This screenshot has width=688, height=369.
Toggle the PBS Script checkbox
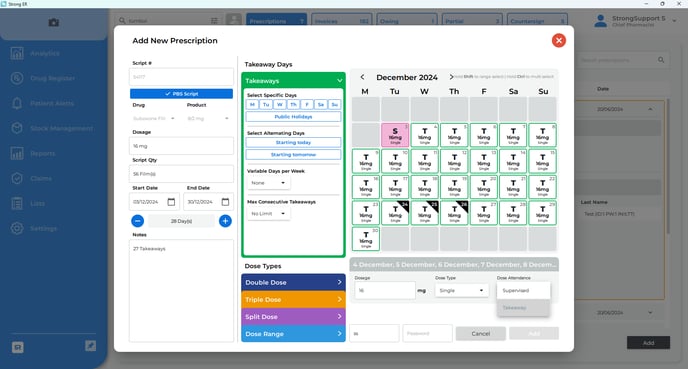click(x=181, y=94)
